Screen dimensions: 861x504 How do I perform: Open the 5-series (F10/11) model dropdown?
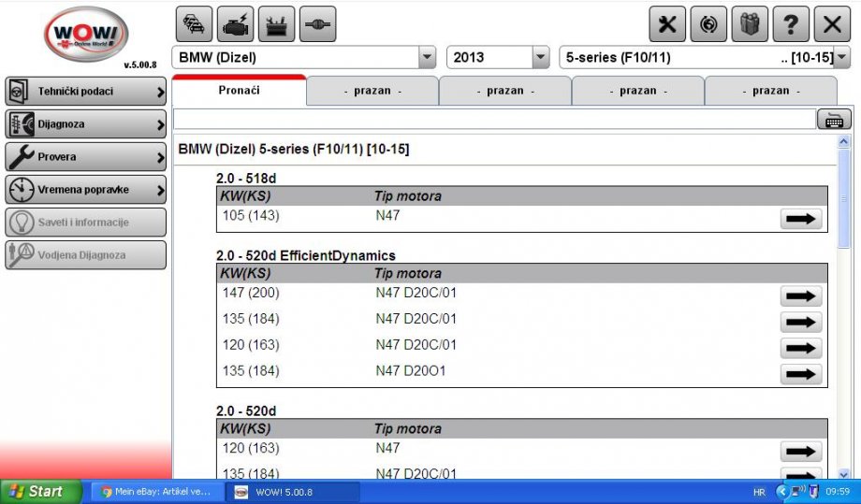(x=841, y=58)
